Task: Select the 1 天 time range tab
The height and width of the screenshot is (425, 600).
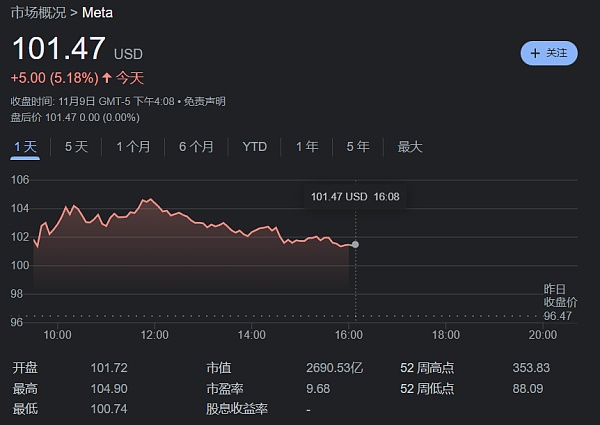Action: point(25,147)
